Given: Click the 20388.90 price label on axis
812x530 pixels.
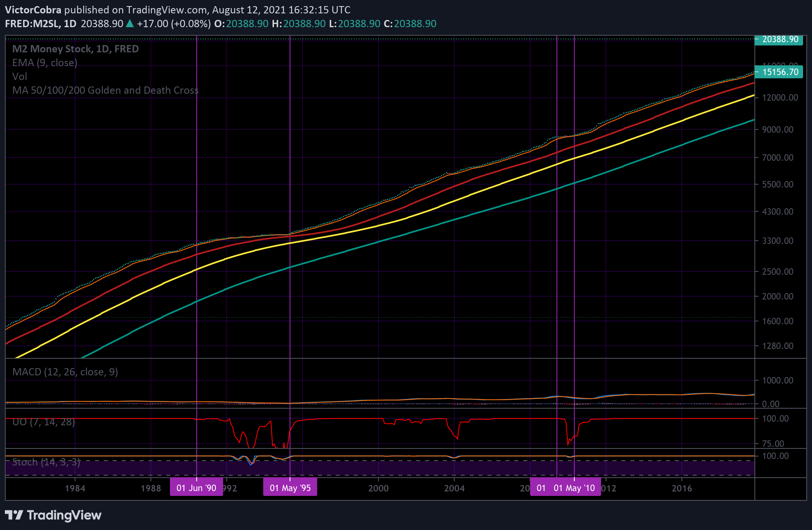Looking at the screenshot, I should pyautogui.click(x=779, y=39).
